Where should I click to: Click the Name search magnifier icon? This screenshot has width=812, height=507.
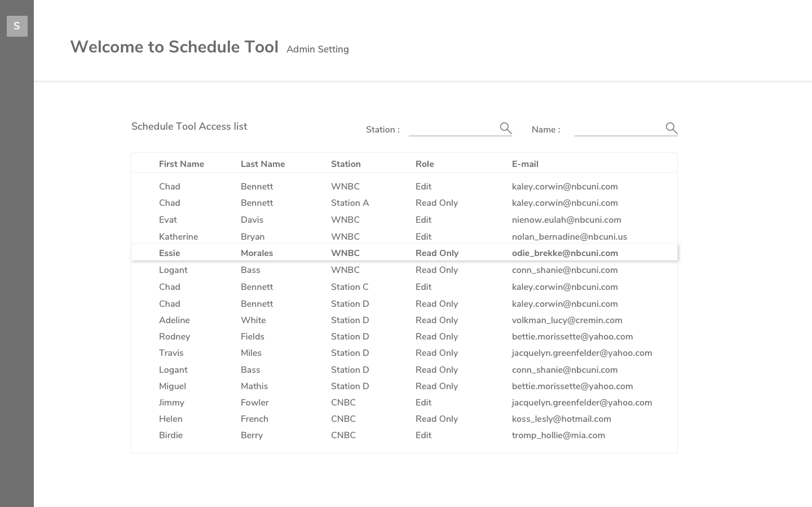click(671, 128)
